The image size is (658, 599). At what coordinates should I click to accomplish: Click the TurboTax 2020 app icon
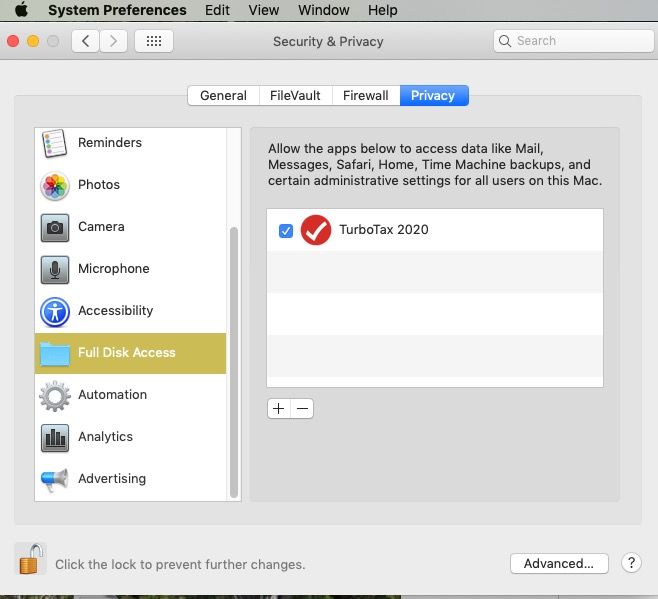tap(316, 230)
